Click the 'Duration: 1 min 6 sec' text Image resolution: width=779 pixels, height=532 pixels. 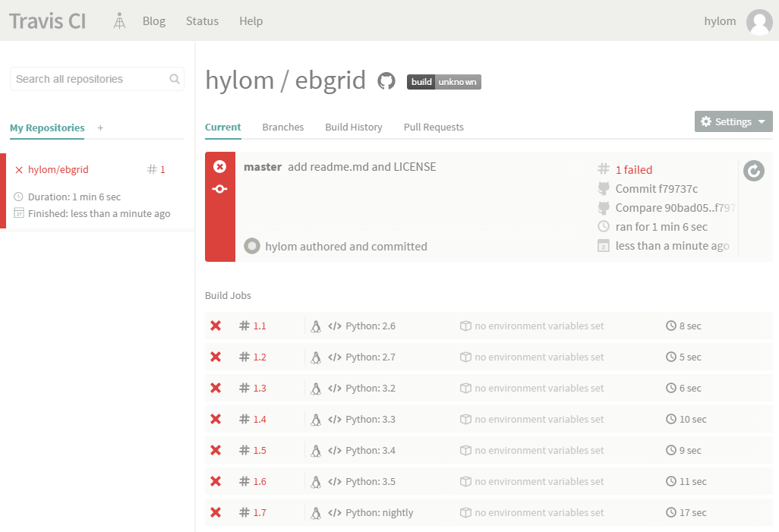(x=74, y=197)
